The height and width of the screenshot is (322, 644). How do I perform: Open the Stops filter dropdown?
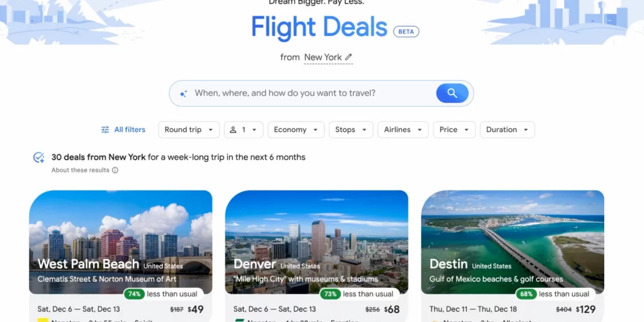click(351, 130)
